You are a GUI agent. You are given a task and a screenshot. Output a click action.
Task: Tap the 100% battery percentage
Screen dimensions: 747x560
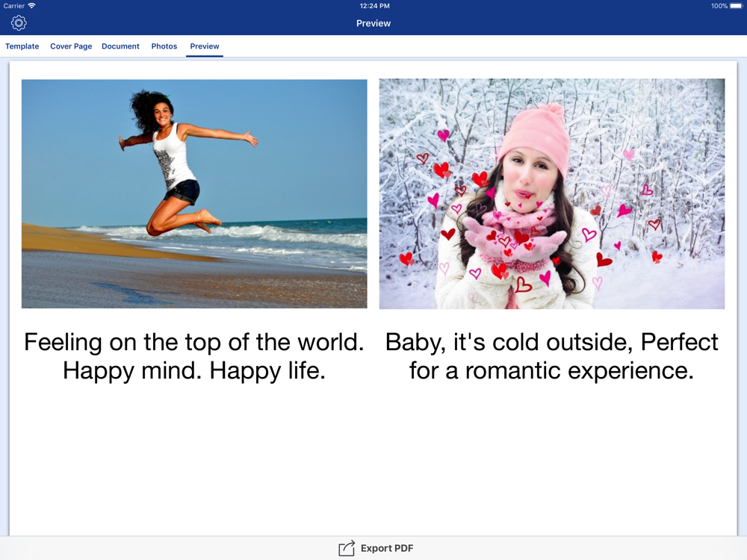719,6
